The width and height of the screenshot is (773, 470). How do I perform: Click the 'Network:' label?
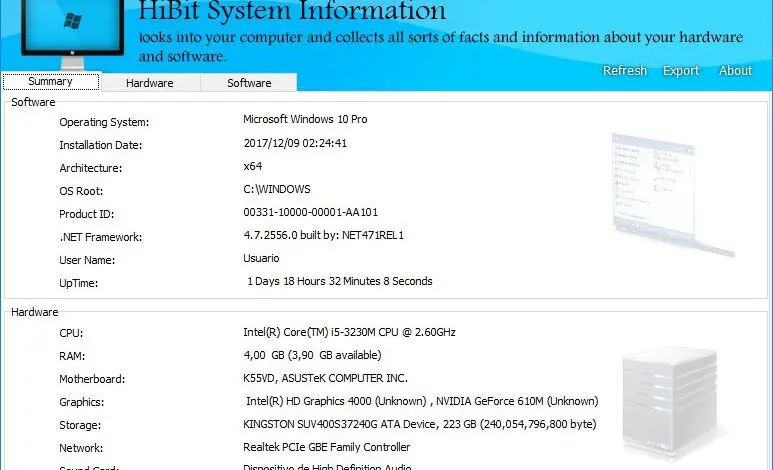81,448
